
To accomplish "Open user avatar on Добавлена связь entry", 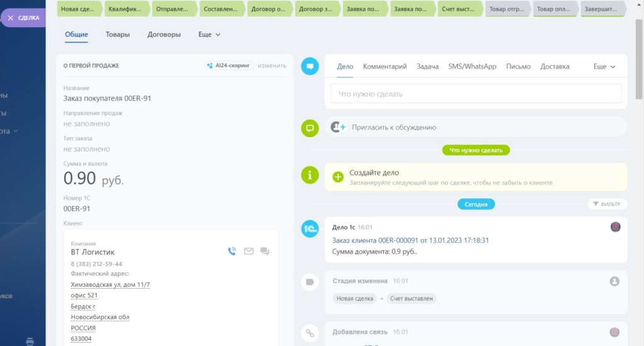I will [x=614, y=332].
